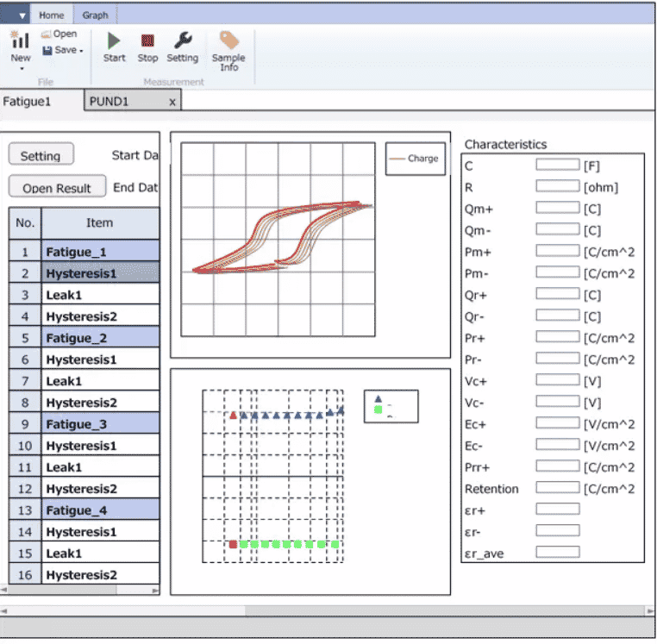Click the Open file icon
Screen dimensions: 657x644
(47, 34)
